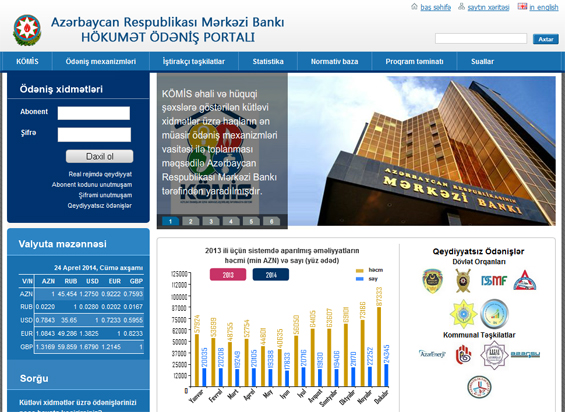Click the Mərkəzi Bankı building banner image
This screenshot has height=412, width=565.
pyautogui.click(x=422, y=151)
